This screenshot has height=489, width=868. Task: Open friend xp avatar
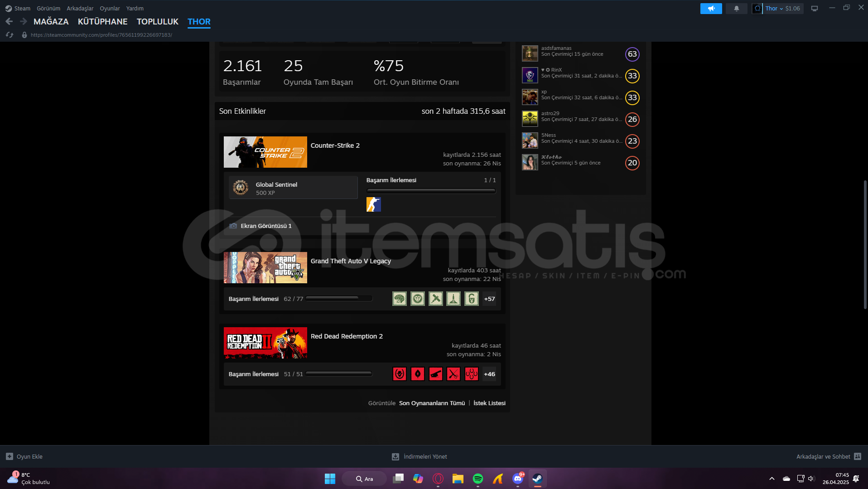tap(530, 97)
